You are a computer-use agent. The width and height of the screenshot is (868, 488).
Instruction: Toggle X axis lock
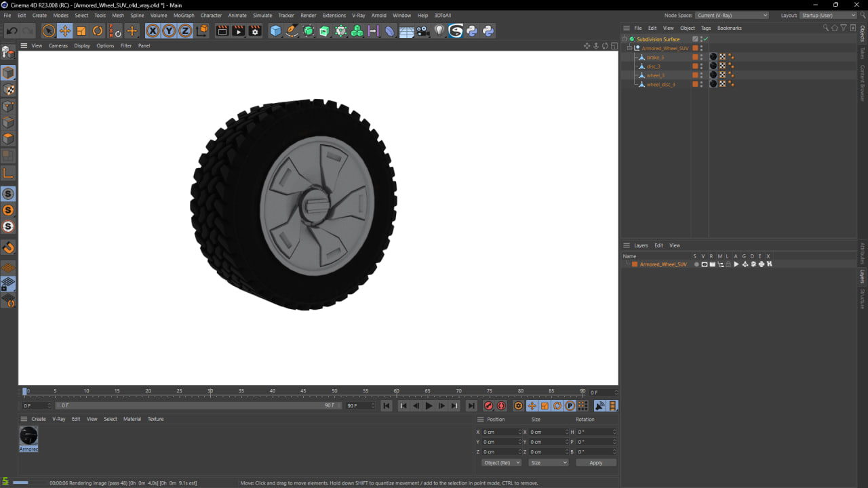click(x=153, y=30)
